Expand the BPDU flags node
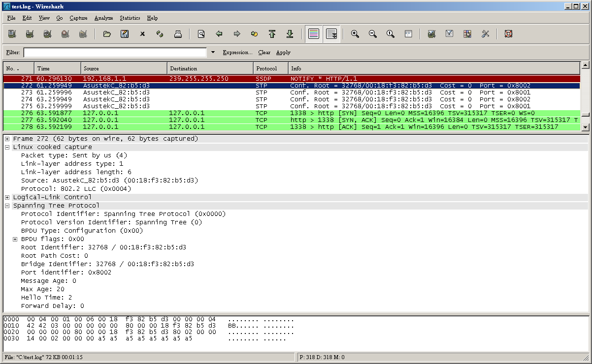 [x=15, y=239]
